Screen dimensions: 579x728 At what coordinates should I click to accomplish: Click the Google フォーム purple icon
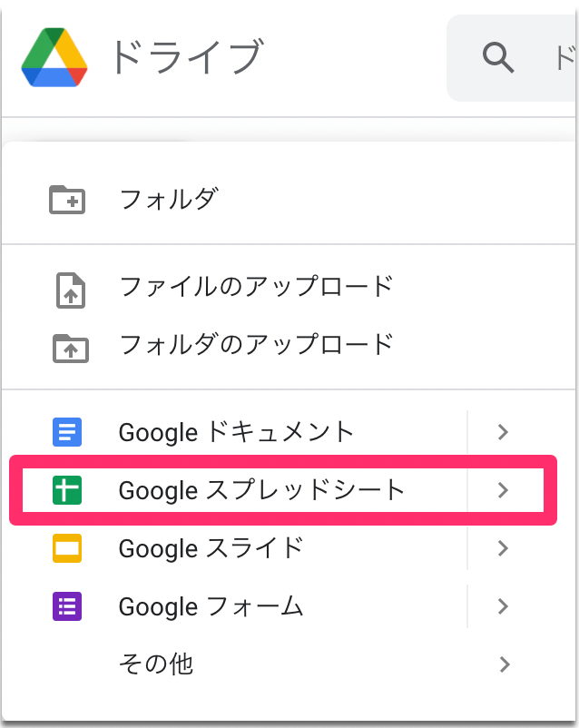pos(66,606)
